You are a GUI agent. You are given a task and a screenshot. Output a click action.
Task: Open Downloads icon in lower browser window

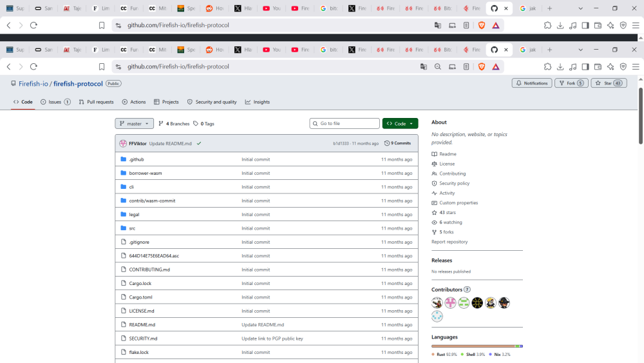[560, 66]
